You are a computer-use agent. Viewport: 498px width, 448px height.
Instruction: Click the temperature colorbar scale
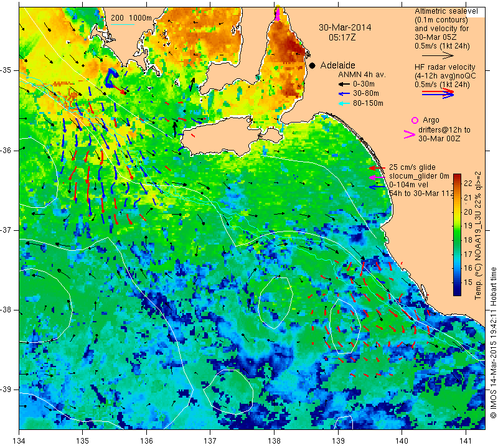(457, 235)
